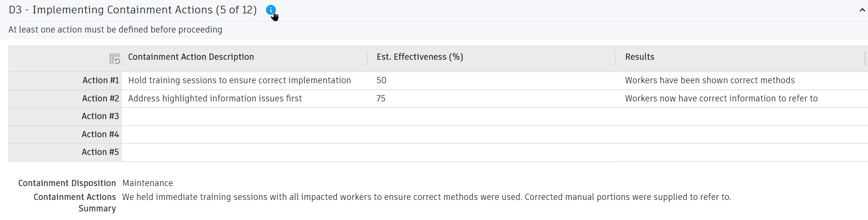The image size is (868, 220).
Task: Click 'Workers have been shown correct methods' result
Action: click(709, 80)
